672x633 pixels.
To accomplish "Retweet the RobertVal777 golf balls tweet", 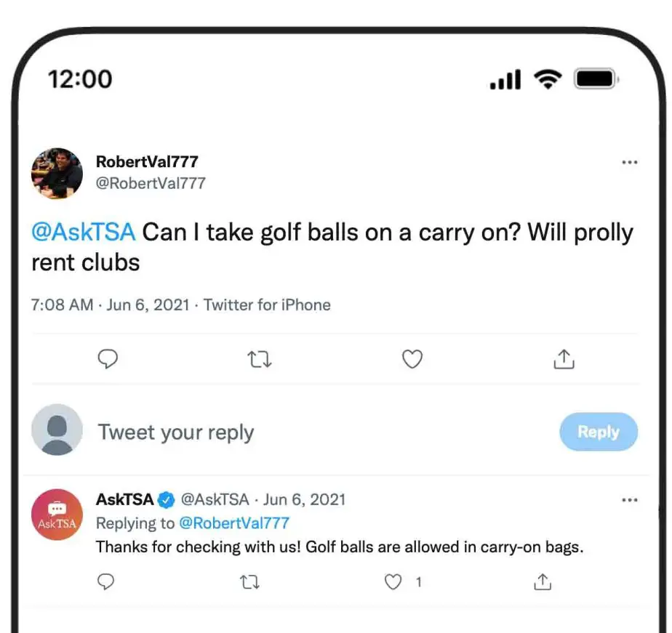I will [x=260, y=359].
